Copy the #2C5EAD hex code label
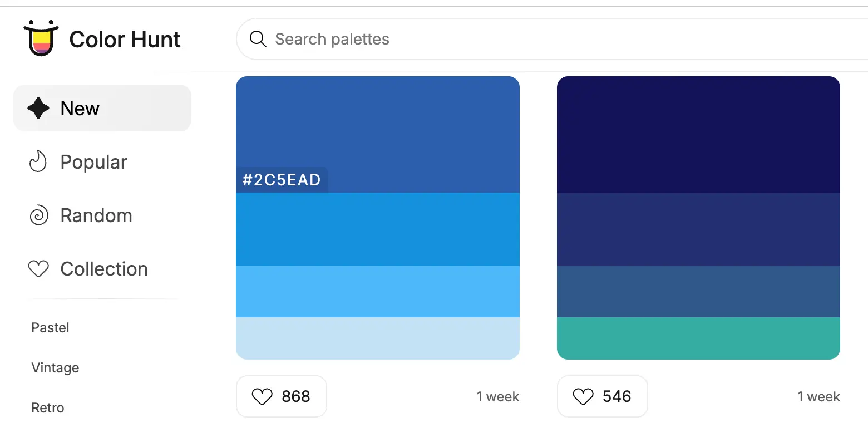The width and height of the screenshot is (868, 442). pyautogui.click(x=282, y=180)
